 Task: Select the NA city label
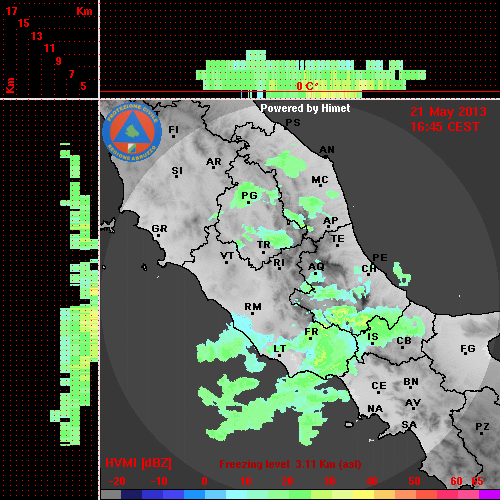click(375, 408)
